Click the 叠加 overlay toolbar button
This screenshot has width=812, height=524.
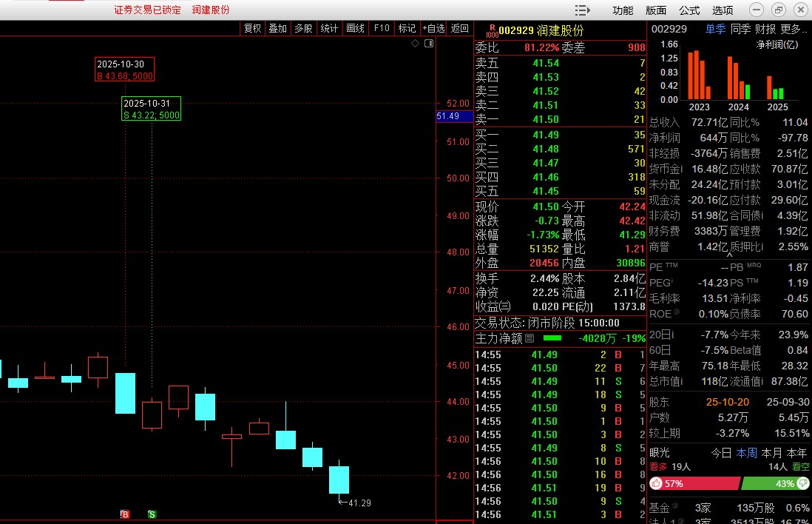pyautogui.click(x=278, y=29)
